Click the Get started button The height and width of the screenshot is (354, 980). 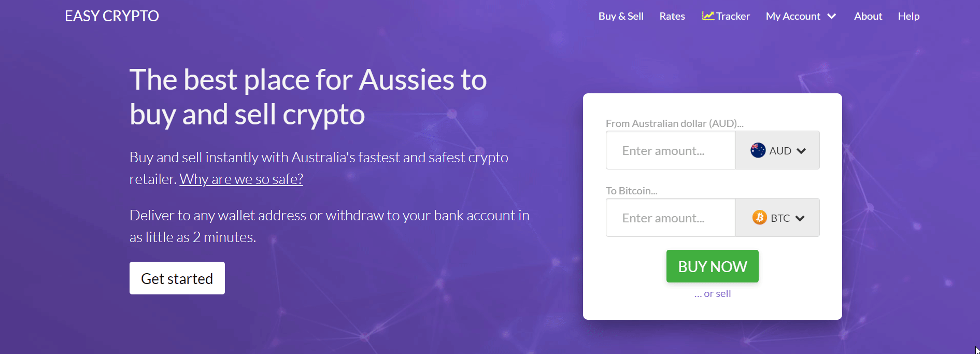click(x=177, y=278)
